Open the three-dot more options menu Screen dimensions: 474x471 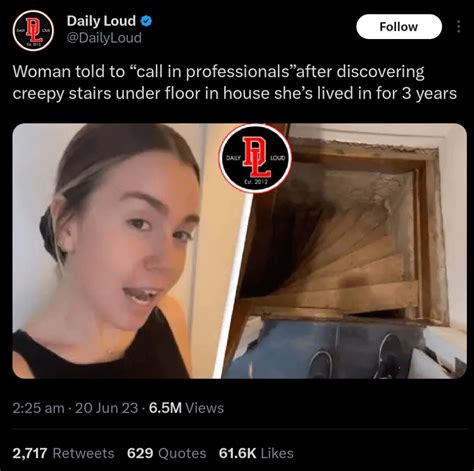pyautogui.click(x=459, y=26)
